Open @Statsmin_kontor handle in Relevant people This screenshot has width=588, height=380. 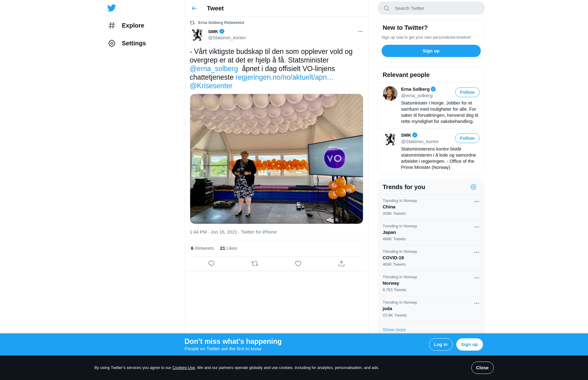[x=420, y=142]
